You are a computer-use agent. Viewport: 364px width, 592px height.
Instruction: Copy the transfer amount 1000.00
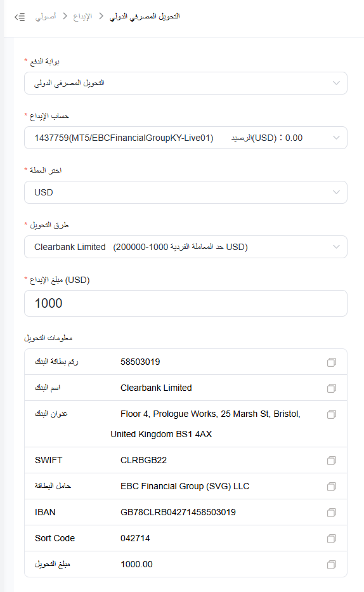point(331,565)
